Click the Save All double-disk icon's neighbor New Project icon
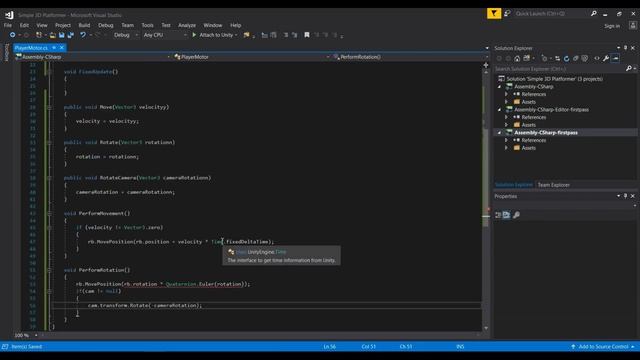 [39, 35]
